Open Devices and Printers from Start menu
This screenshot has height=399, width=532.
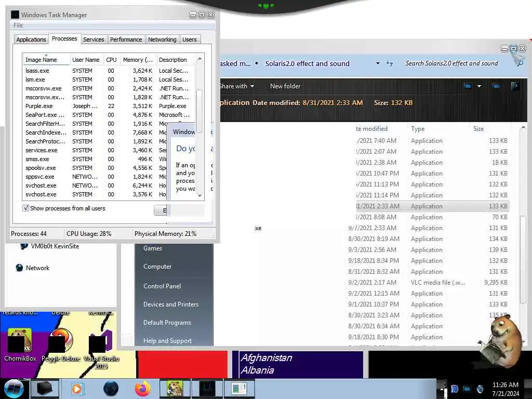pyautogui.click(x=170, y=304)
